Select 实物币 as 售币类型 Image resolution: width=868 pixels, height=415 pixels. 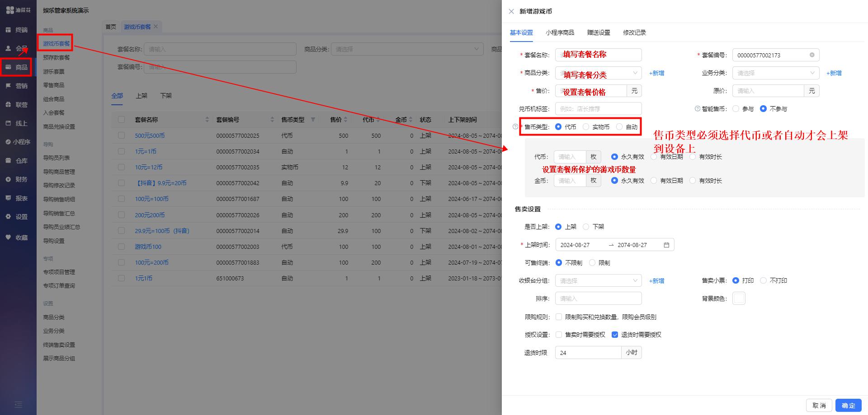586,127
